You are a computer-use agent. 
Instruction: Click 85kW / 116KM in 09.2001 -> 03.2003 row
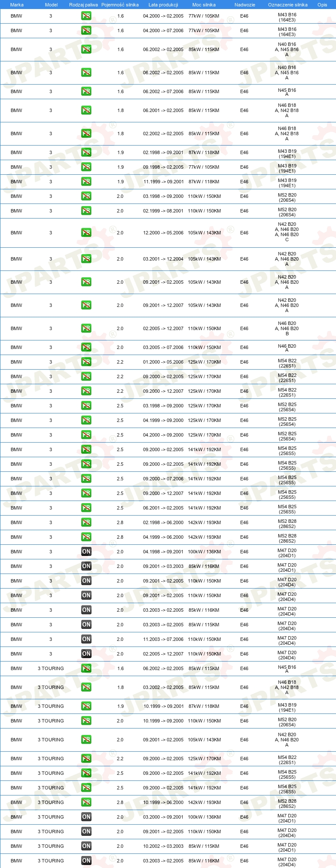pos(204,566)
